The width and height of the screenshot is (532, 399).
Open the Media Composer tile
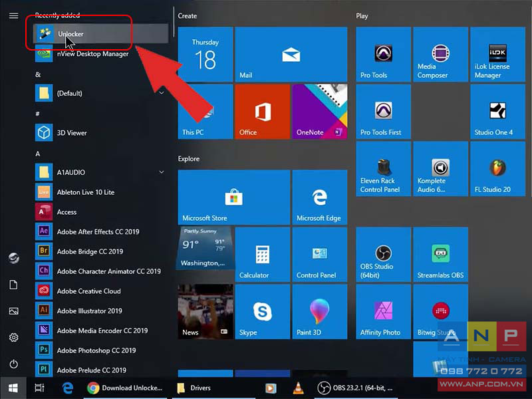coord(440,55)
